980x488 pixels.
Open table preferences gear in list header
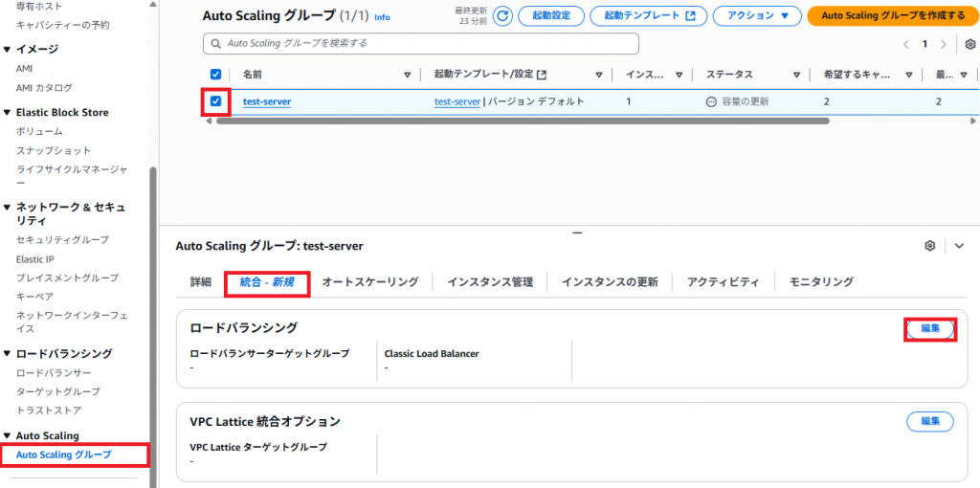point(970,44)
